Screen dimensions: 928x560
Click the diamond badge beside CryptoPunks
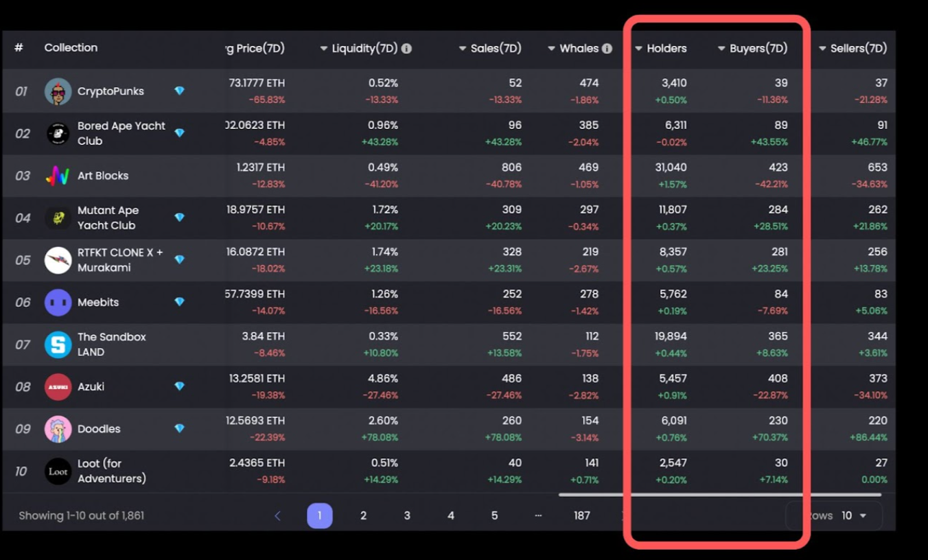(179, 91)
